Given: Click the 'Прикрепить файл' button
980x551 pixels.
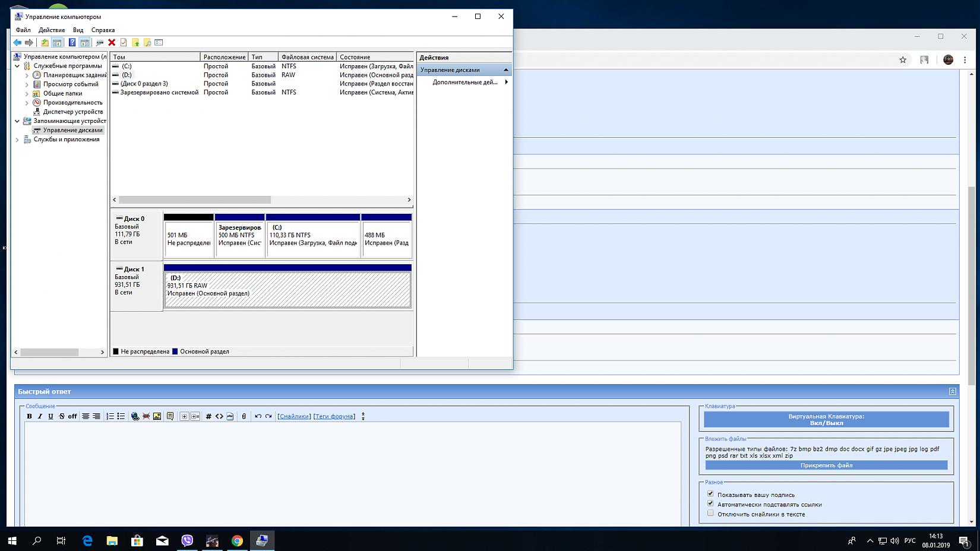Looking at the screenshot, I should click(826, 465).
